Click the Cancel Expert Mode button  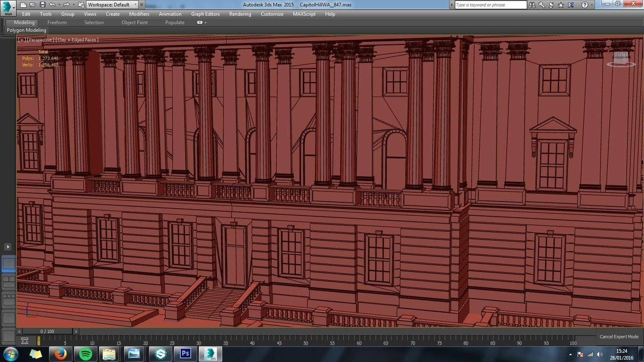pos(619,337)
